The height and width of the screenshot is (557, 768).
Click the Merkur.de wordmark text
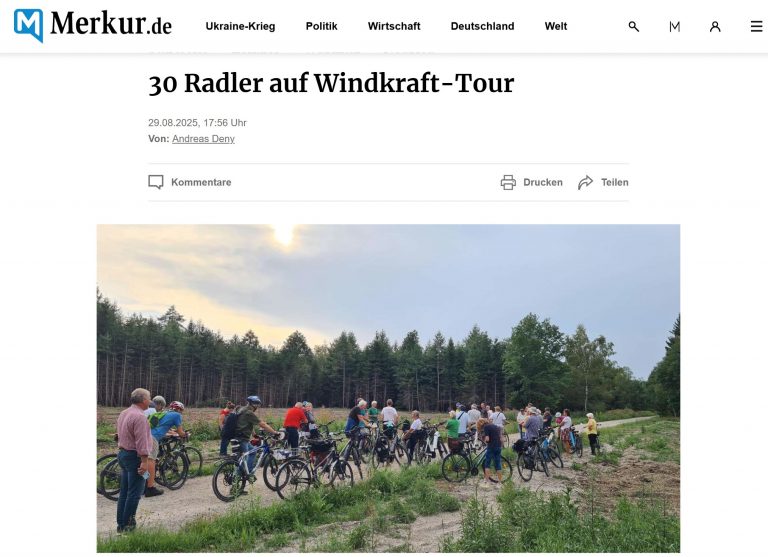pyautogui.click(x=111, y=23)
